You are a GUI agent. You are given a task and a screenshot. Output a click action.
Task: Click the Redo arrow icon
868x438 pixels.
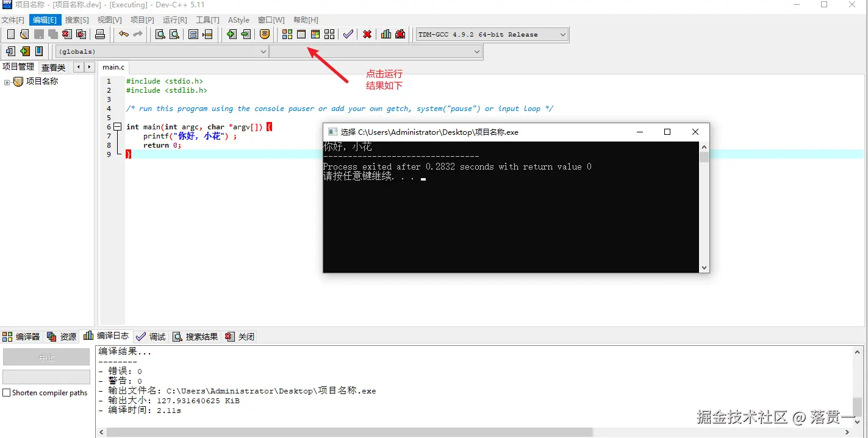click(138, 34)
